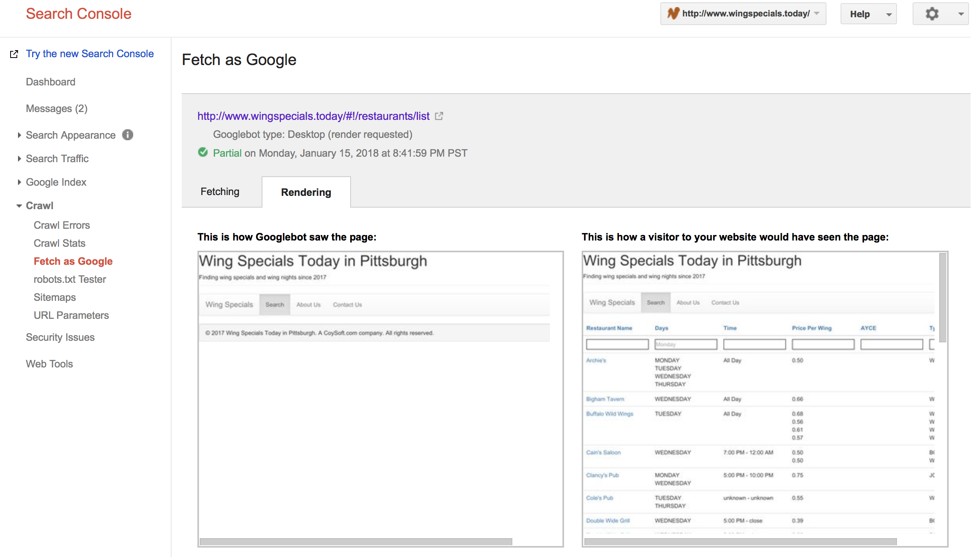The width and height of the screenshot is (980, 557).
Task: Collapse the Crawl section
Action: click(39, 206)
